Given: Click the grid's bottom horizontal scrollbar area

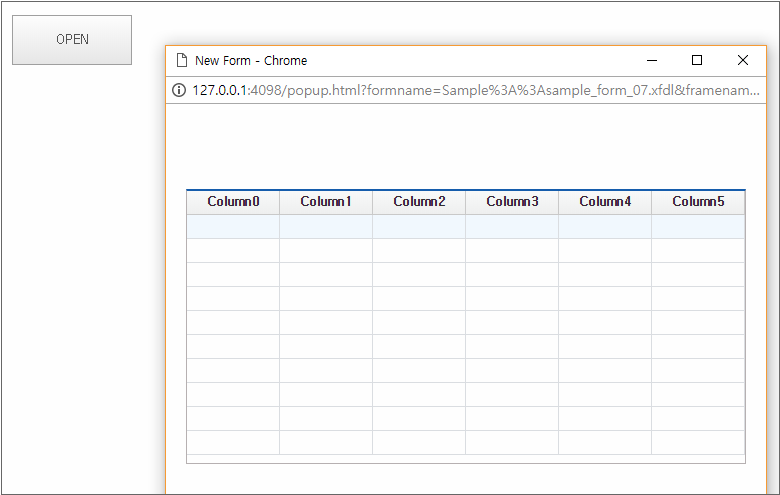Looking at the screenshot, I should (465, 459).
